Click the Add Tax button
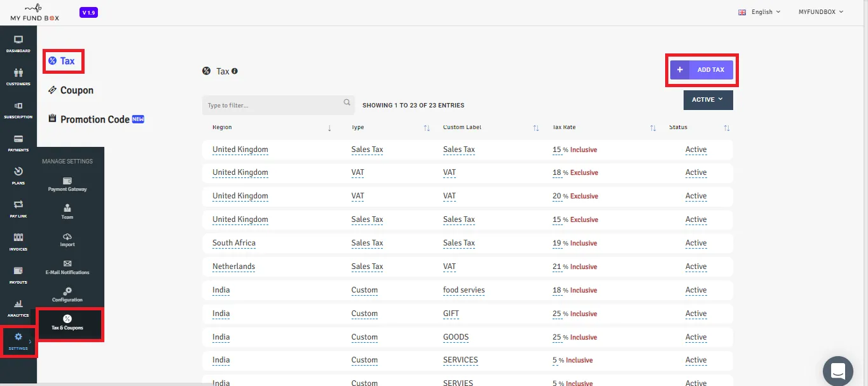Viewport: 868px width, 386px height. (701, 70)
